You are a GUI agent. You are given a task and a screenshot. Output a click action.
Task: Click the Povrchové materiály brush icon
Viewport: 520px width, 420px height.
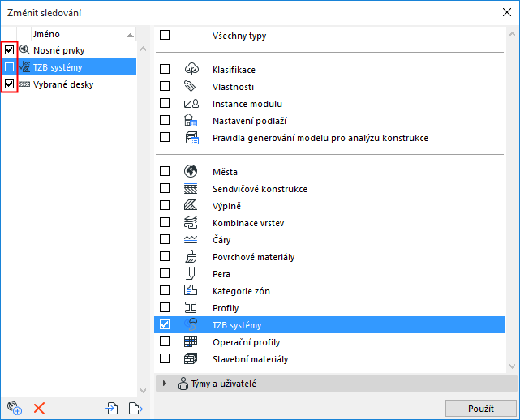pyautogui.click(x=191, y=256)
